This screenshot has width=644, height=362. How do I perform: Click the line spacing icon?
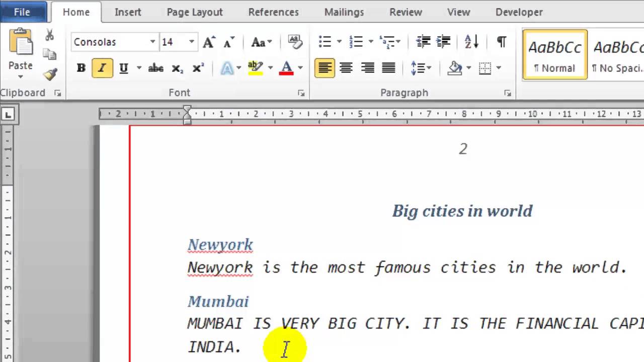[x=418, y=68]
